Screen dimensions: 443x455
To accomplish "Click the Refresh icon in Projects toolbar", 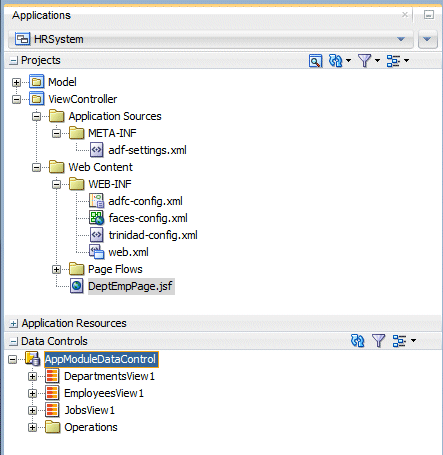I will pos(336,61).
